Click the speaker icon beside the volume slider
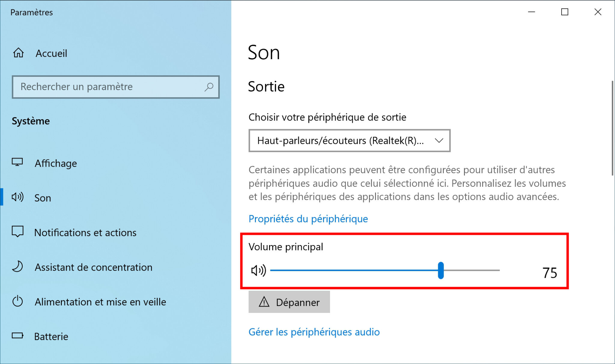The width and height of the screenshot is (615, 364). coord(258,271)
